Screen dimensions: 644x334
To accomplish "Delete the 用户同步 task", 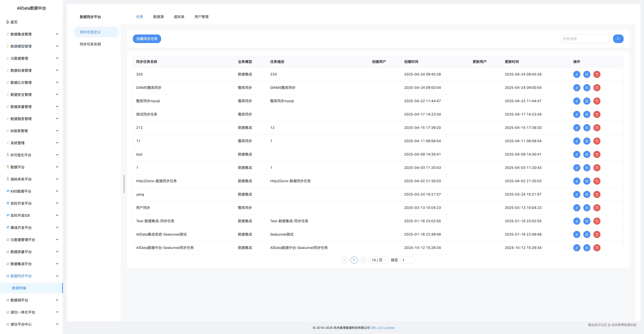I will 597,208.
